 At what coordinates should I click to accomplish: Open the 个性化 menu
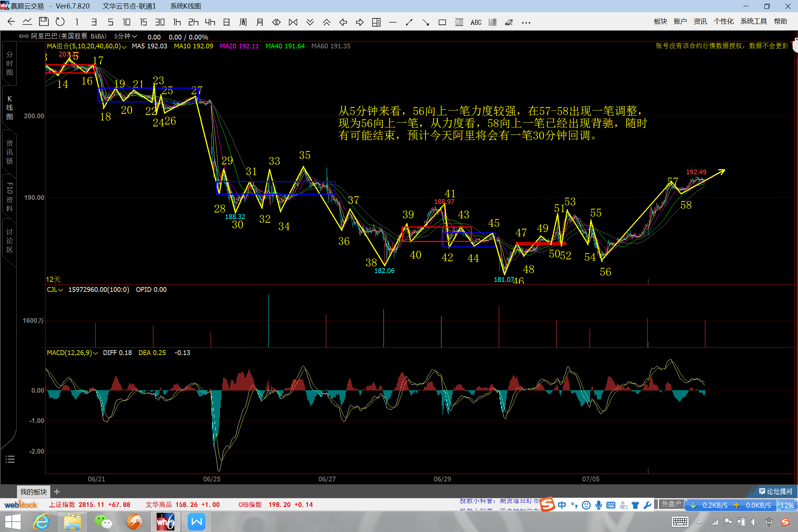[x=724, y=21]
